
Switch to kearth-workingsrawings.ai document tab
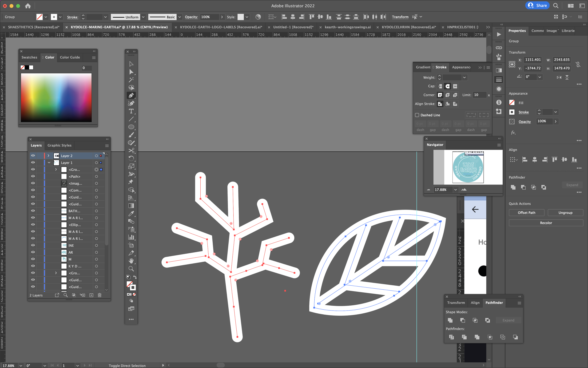pyautogui.click(x=348, y=27)
